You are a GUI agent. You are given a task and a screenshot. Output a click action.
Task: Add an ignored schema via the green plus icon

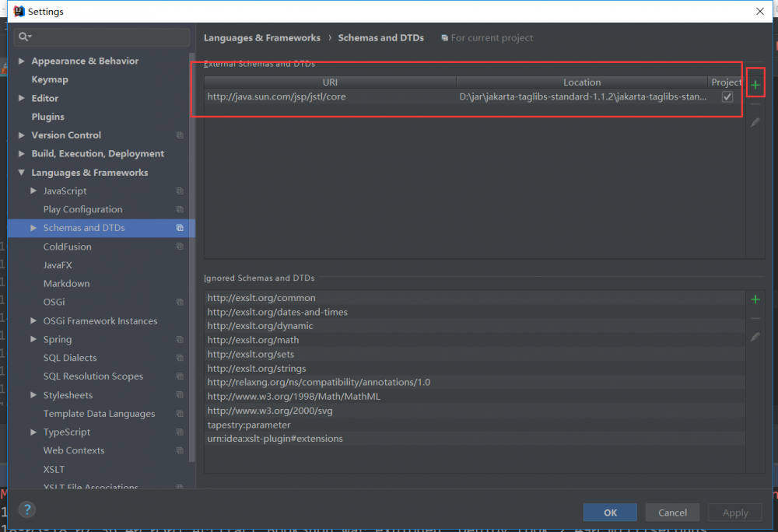coord(755,299)
